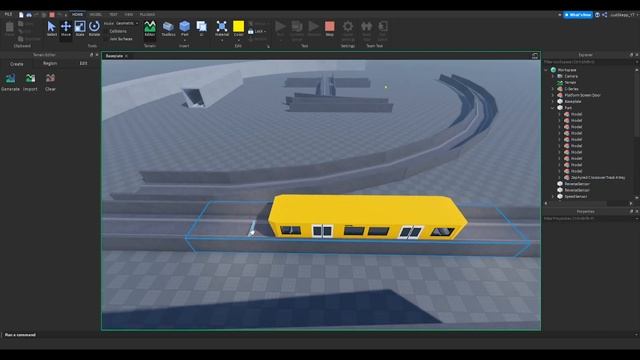Clear terrain in Terrain Editor

pos(50,82)
